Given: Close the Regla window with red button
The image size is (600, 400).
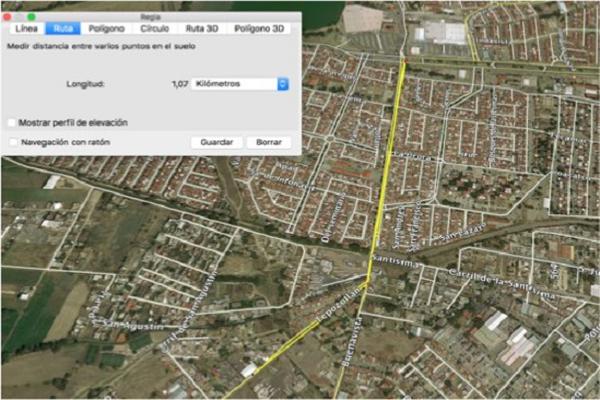Looking at the screenshot, I should 7,17.
